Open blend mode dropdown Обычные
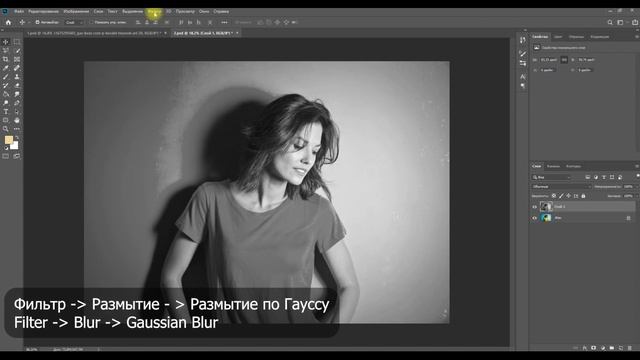Viewport: 640px width, 360px height. (561, 187)
